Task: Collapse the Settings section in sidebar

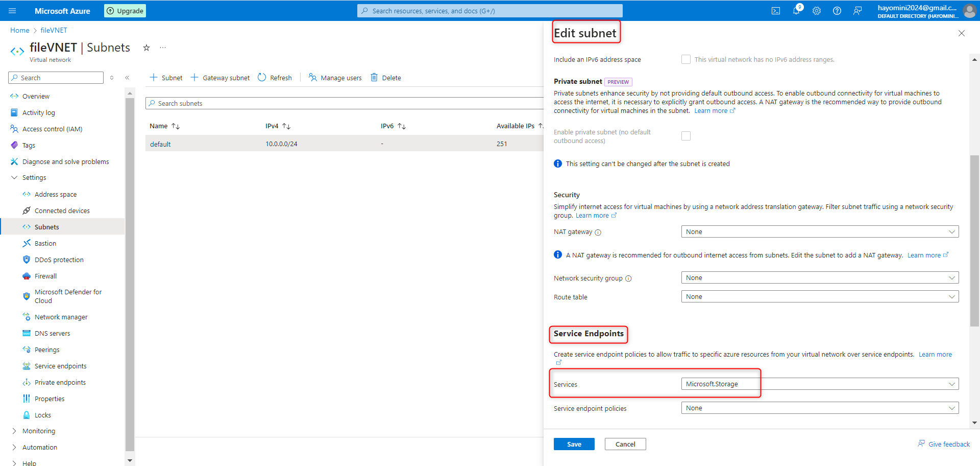Action: (14, 178)
